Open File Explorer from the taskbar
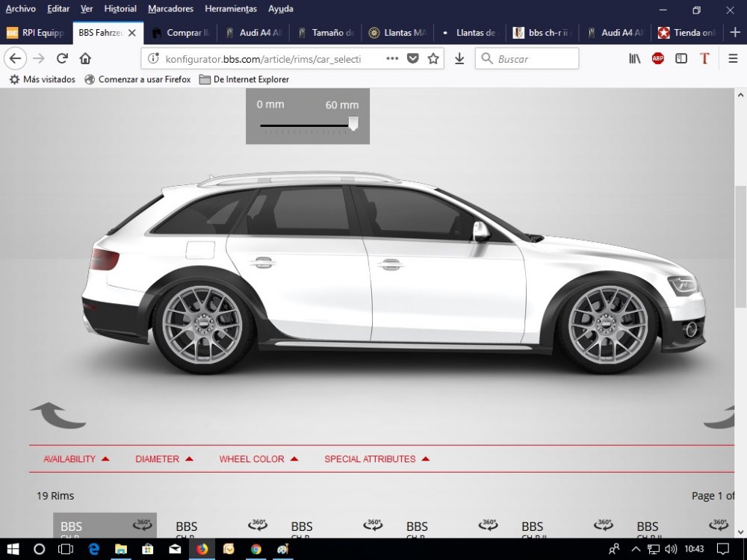The width and height of the screenshot is (747, 560). click(x=120, y=549)
